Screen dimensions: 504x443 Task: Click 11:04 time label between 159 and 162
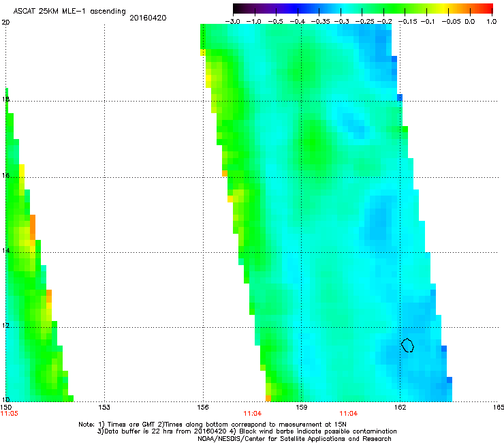tap(349, 414)
